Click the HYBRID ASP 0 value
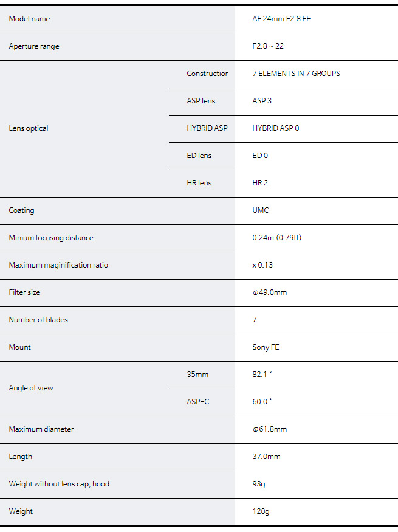 tap(276, 128)
